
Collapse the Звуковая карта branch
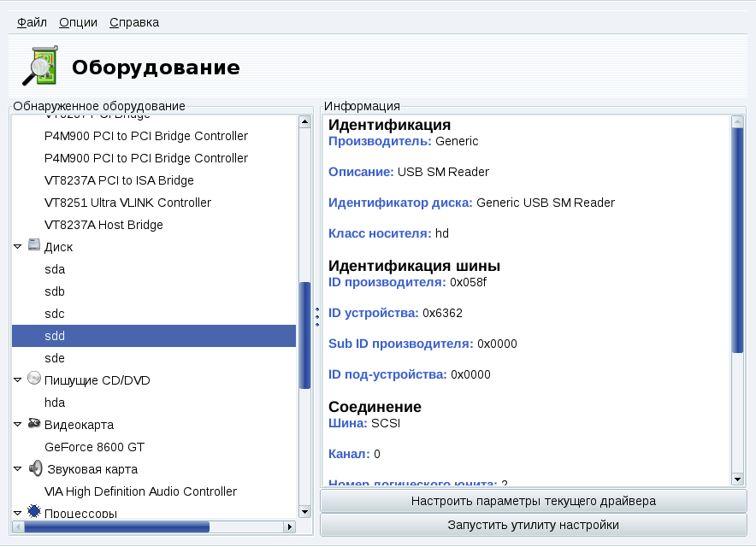tap(17, 468)
